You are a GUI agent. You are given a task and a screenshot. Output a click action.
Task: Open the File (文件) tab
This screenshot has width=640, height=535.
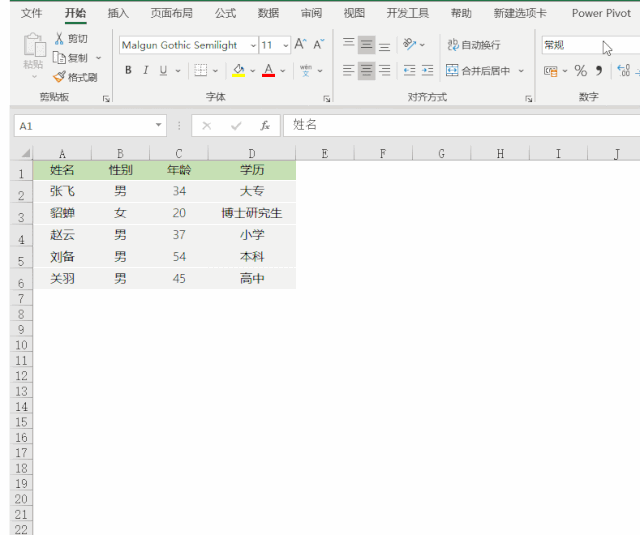pyautogui.click(x=31, y=13)
